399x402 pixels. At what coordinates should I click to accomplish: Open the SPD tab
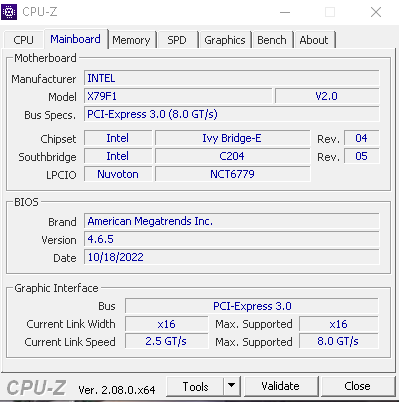(177, 40)
